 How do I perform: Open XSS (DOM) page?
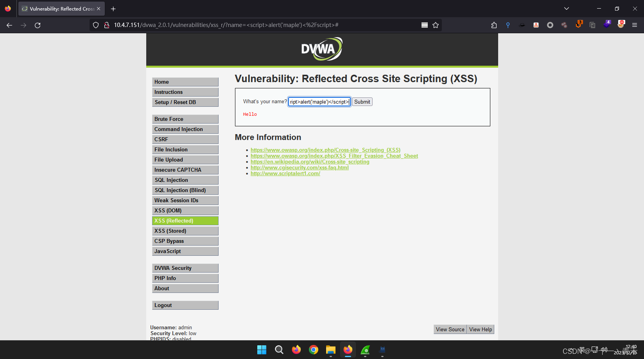(x=185, y=210)
